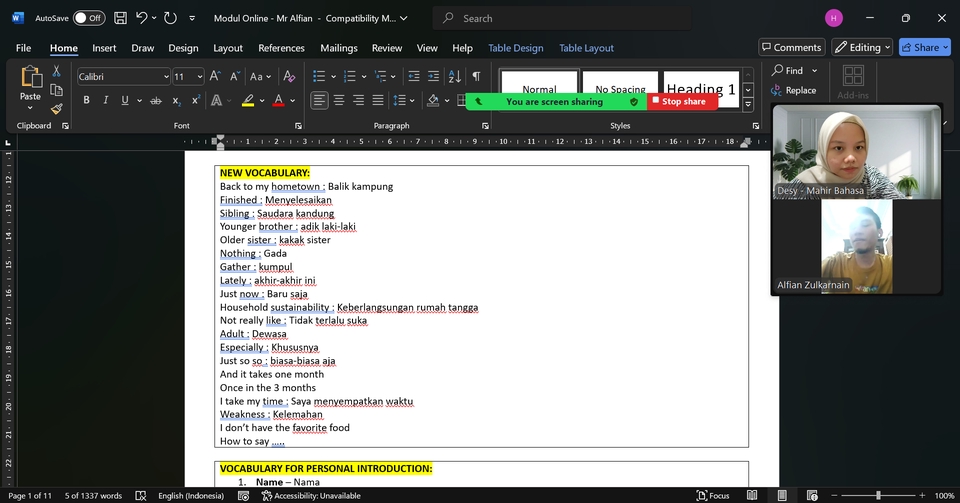Open the File tab
This screenshot has width=960, height=503.
coord(23,48)
